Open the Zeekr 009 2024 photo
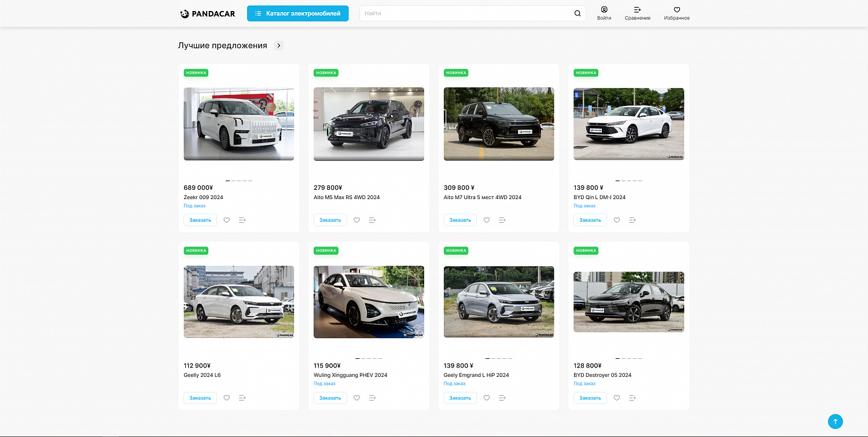Image resolution: width=868 pixels, height=437 pixels. click(x=239, y=124)
